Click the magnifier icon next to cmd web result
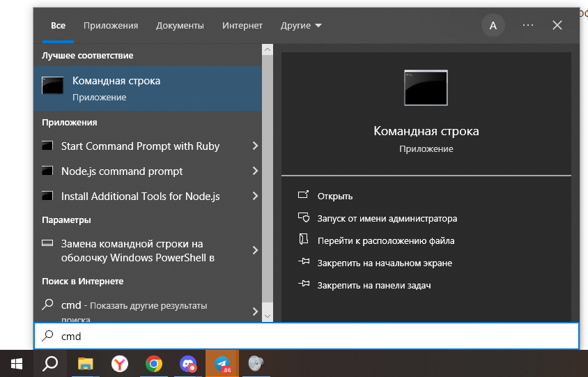Image resolution: width=588 pixels, height=377 pixels. pyautogui.click(x=47, y=305)
